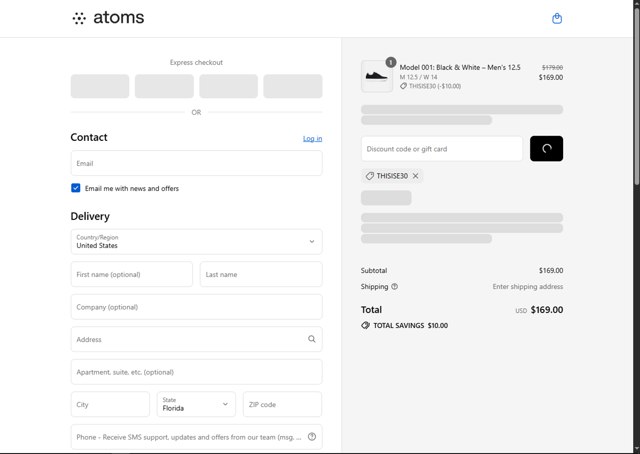This screenshot has height=454, width=640.
Task: Click the ZIP code field
Action: [x=282, y=404]
